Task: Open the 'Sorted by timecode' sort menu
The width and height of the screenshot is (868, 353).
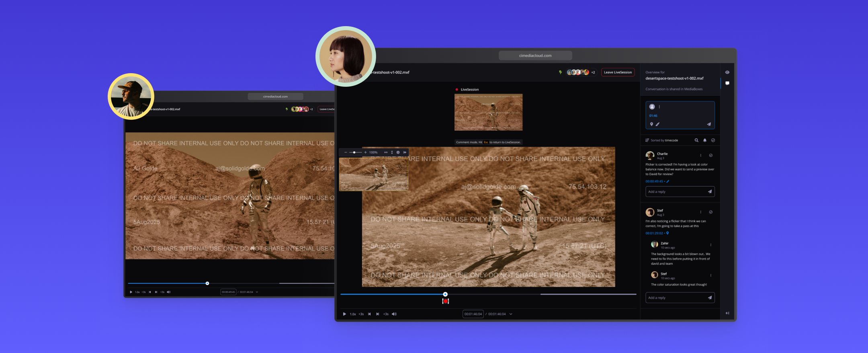Action: tap(661, 140)
